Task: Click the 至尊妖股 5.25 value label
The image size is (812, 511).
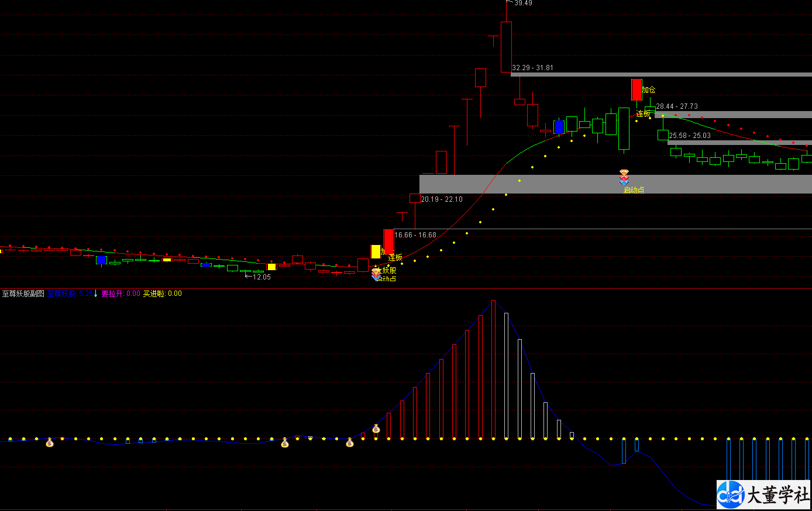Action: click(70, 294)
